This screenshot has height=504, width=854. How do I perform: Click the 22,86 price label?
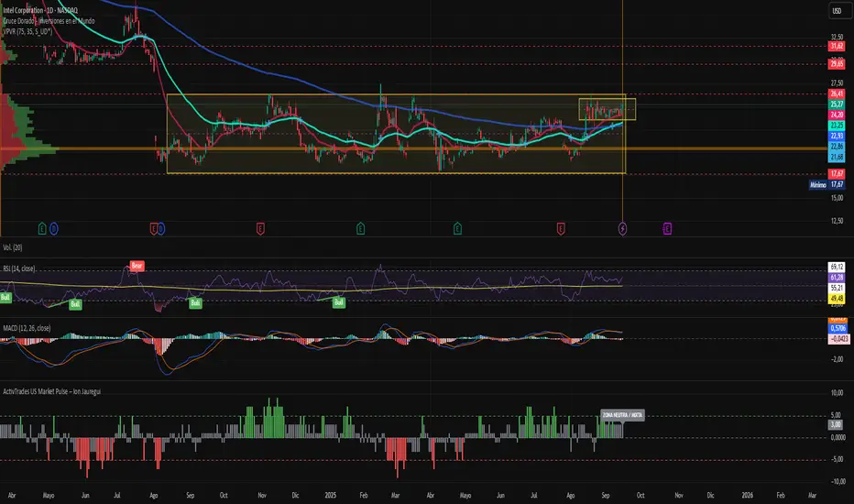[x=837, y=147]
